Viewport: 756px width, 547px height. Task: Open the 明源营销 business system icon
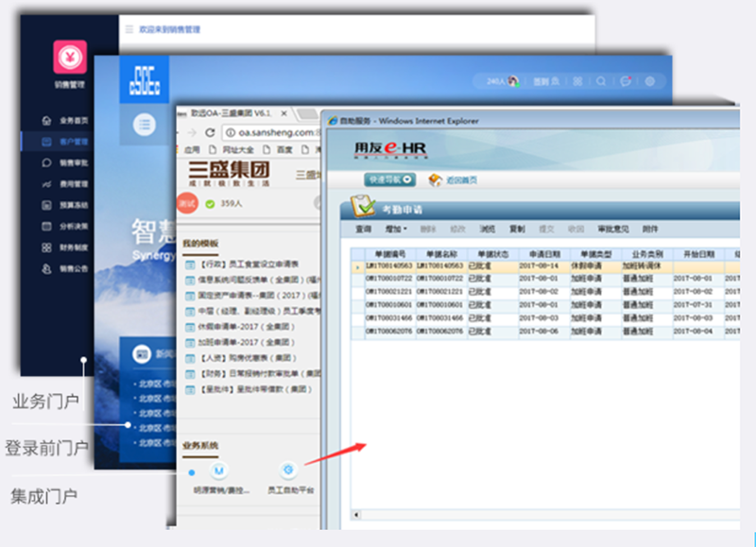[218, 470]
